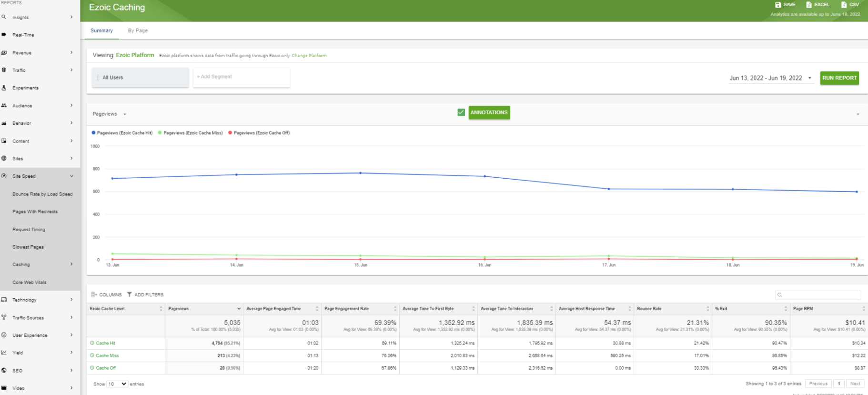
Task: Export report via CSV icon
Action: [844, 5]
